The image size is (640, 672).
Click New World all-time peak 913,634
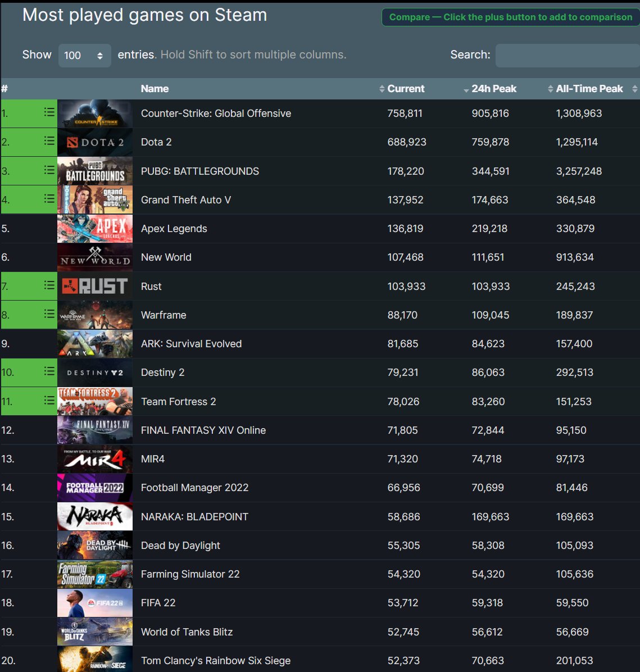click(x=575, y=257)
